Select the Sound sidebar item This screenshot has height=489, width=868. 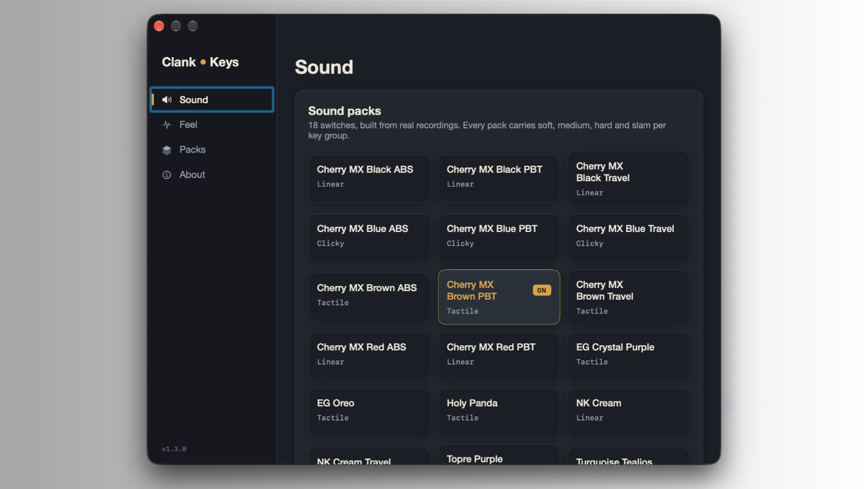[x=212, y=99]
